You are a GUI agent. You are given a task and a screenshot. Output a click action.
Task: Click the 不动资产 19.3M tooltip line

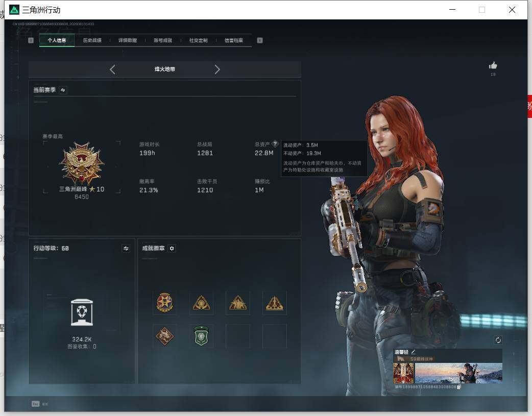pyautogui.click(x=302, y=153)
